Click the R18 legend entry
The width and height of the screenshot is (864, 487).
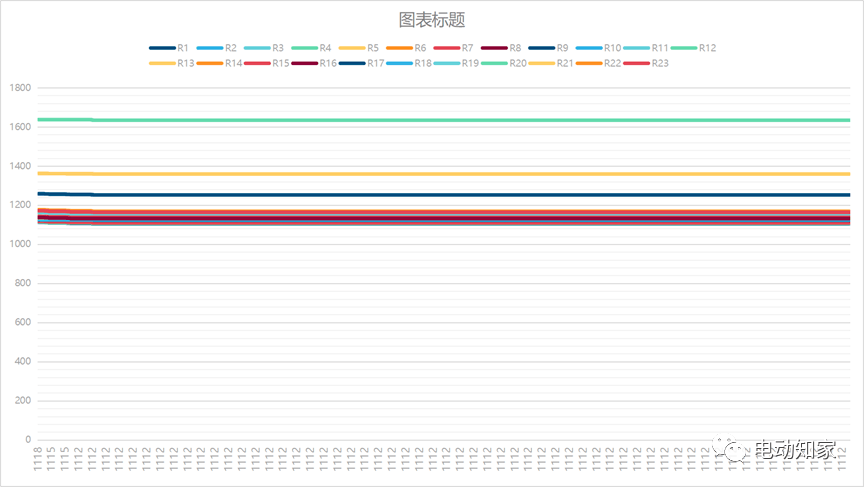(x=409, y=63)
